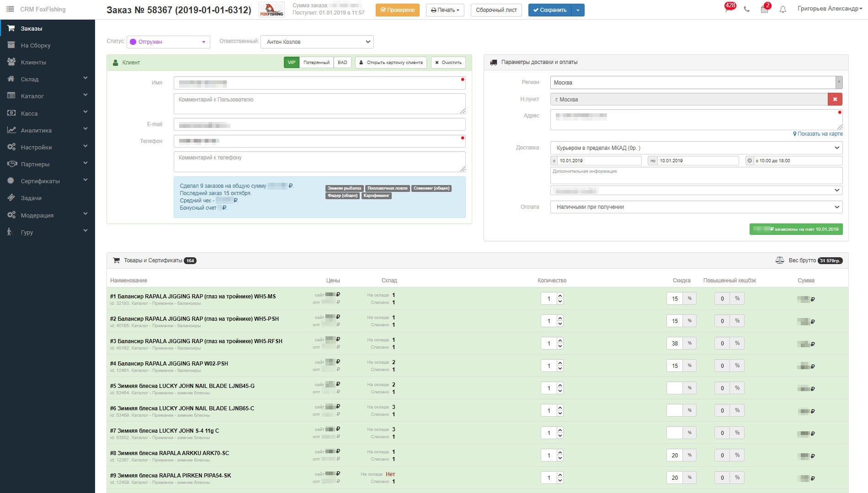Image resolution: width=868 pixels, height=493 pixels.
Task: Click the Аналитика chart icon
Action: pos(11,130)
